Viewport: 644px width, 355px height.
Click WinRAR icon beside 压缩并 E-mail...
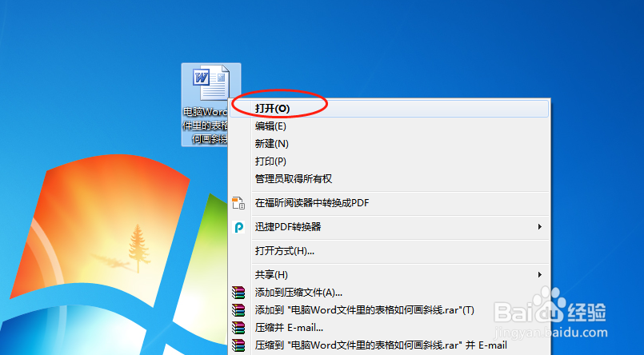[238, 328]
